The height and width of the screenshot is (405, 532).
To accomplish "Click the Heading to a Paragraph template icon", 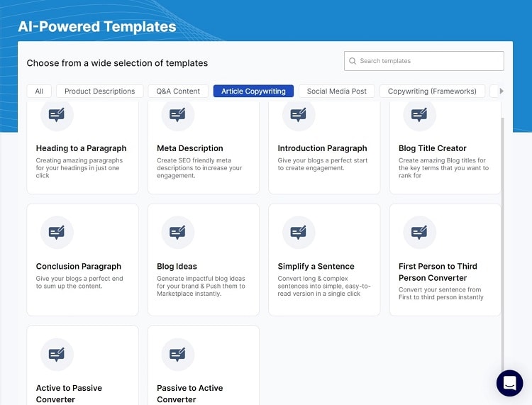I will 57,115.
